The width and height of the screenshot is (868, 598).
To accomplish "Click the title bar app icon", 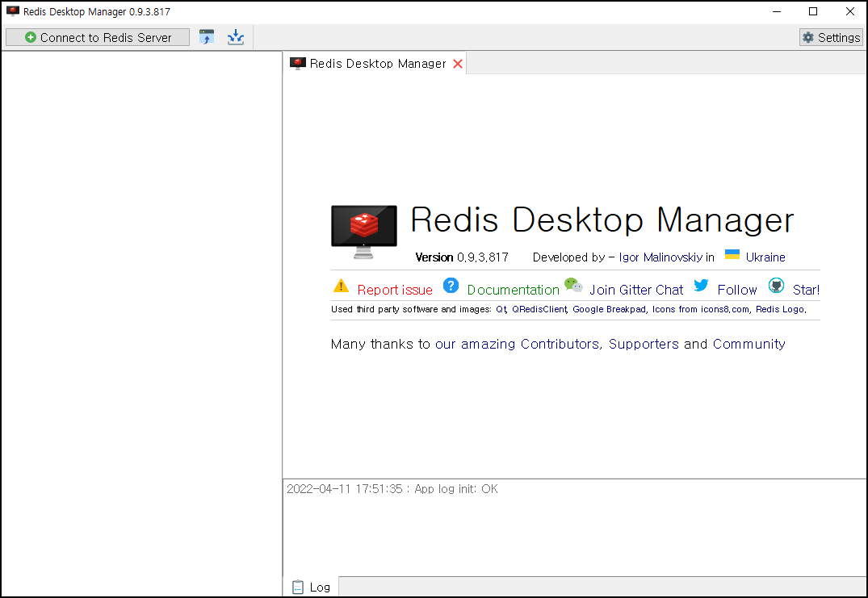I will (13, 11).
